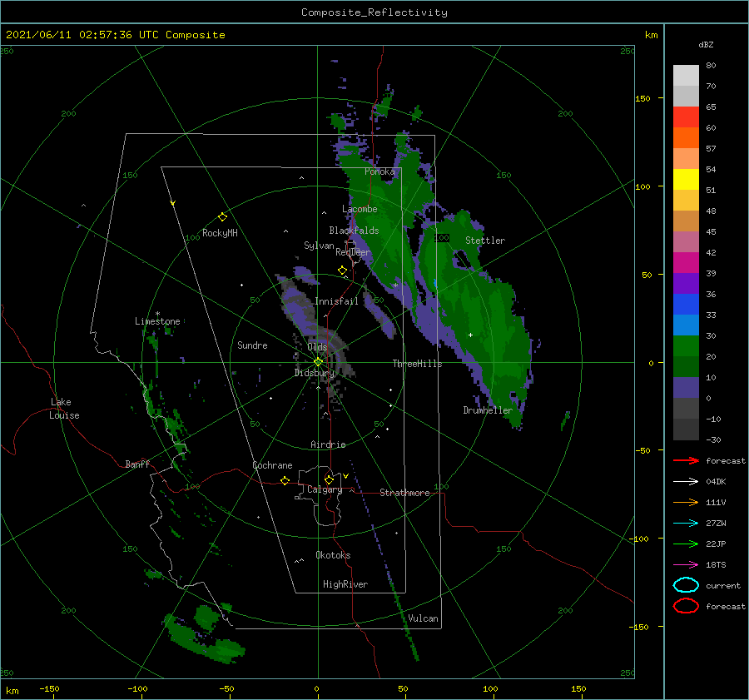The width and height of the screenshot is (749, 700).
Task: Click the ThreeHills city label
Action: 418,364
